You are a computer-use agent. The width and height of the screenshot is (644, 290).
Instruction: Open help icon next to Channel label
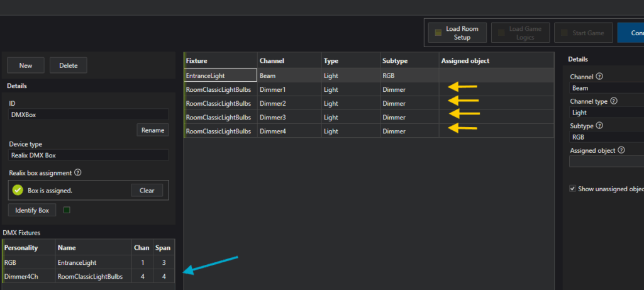click(x=599, y=76)
